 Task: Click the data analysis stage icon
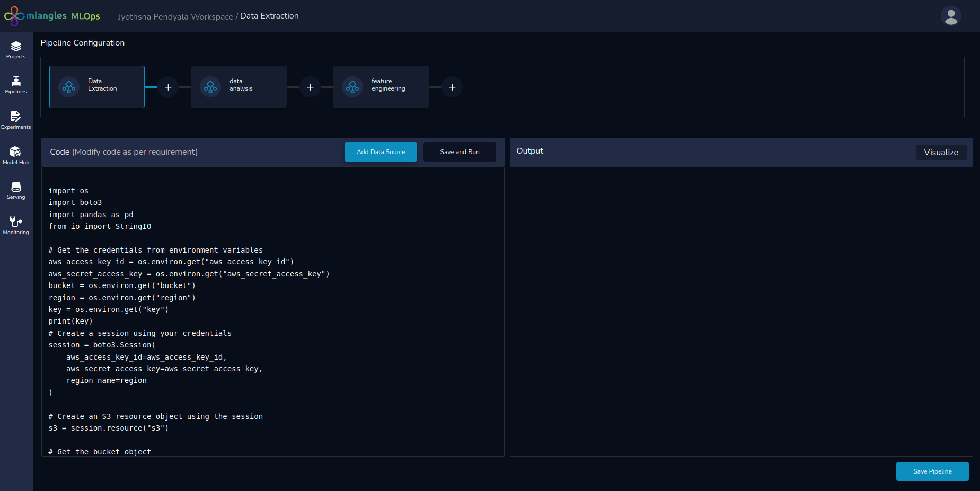coord(210,87)
